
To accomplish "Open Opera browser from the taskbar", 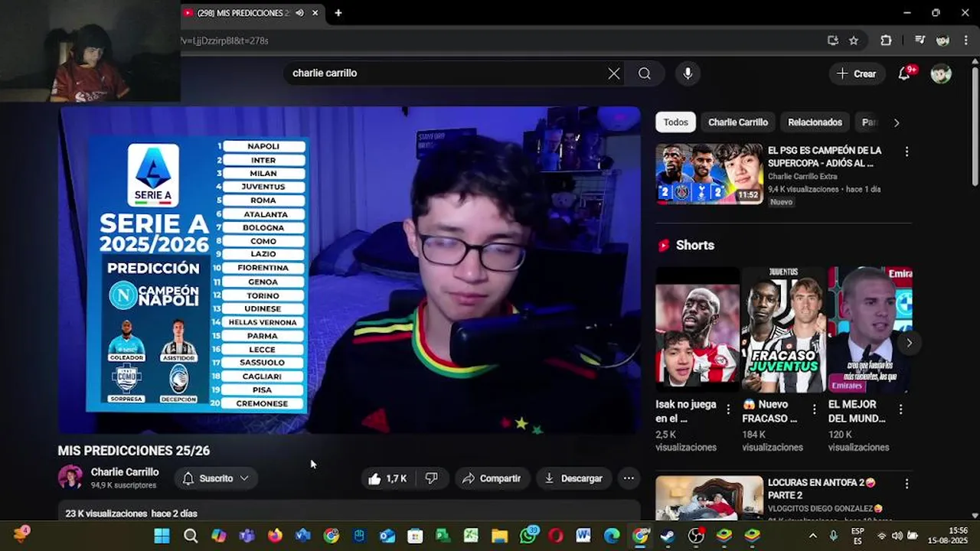I will pos(556,536).
